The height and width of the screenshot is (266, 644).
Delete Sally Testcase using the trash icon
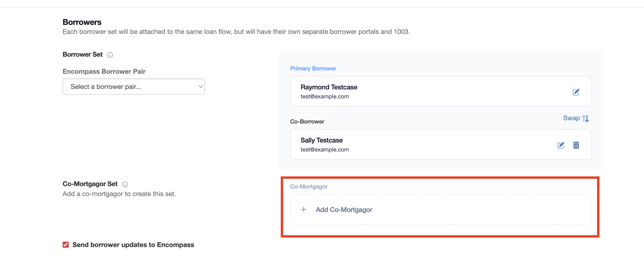pos(576,145)
